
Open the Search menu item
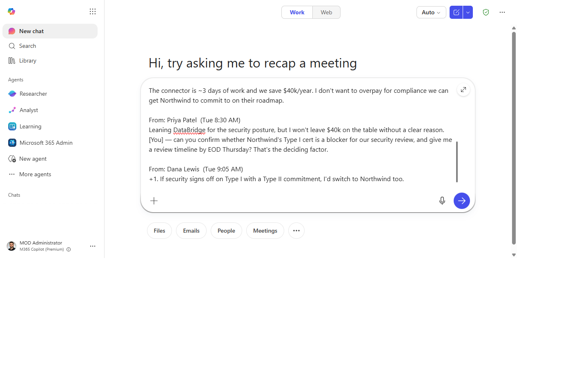tap(50, 46)
